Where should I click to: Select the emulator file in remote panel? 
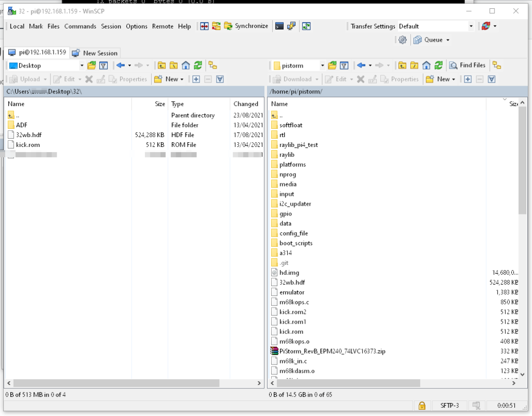pos(292,292)
